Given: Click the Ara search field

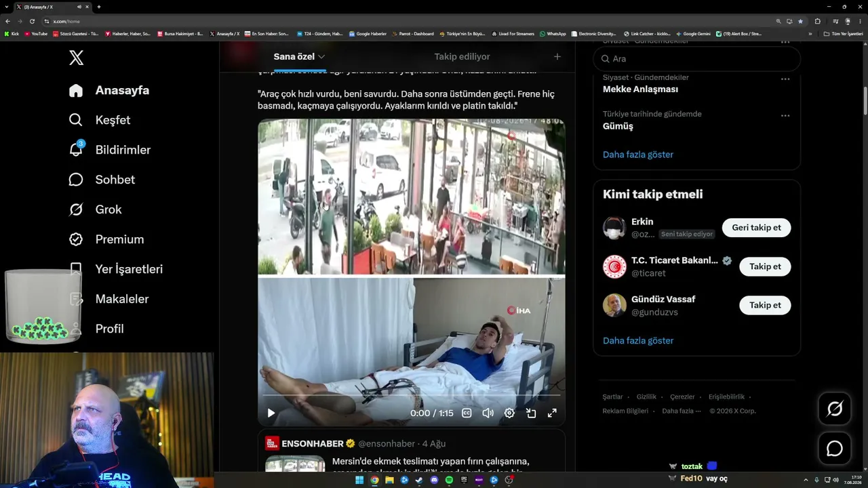Looking at the screenshot, I should [696, 59].
